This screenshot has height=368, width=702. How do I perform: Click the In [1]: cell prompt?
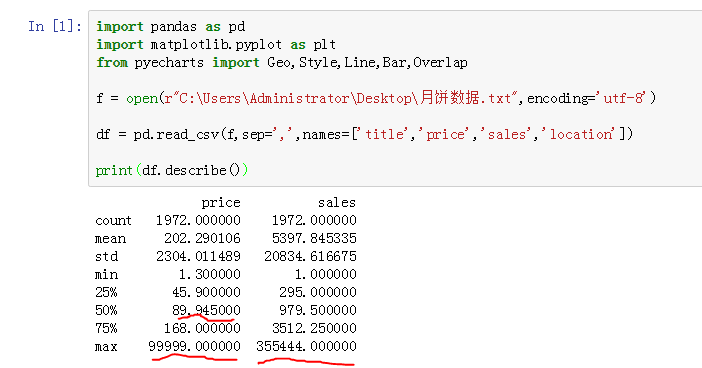pos(55,26)
